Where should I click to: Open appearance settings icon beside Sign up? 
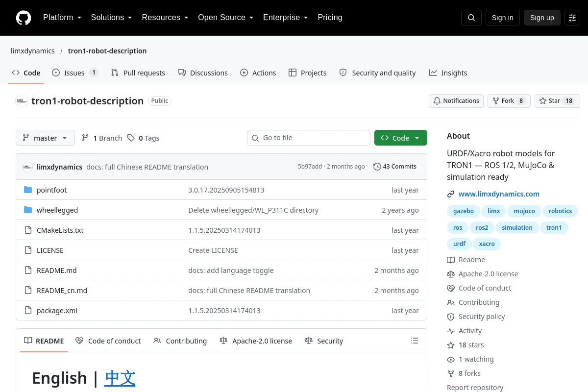(x=572, y=18)
